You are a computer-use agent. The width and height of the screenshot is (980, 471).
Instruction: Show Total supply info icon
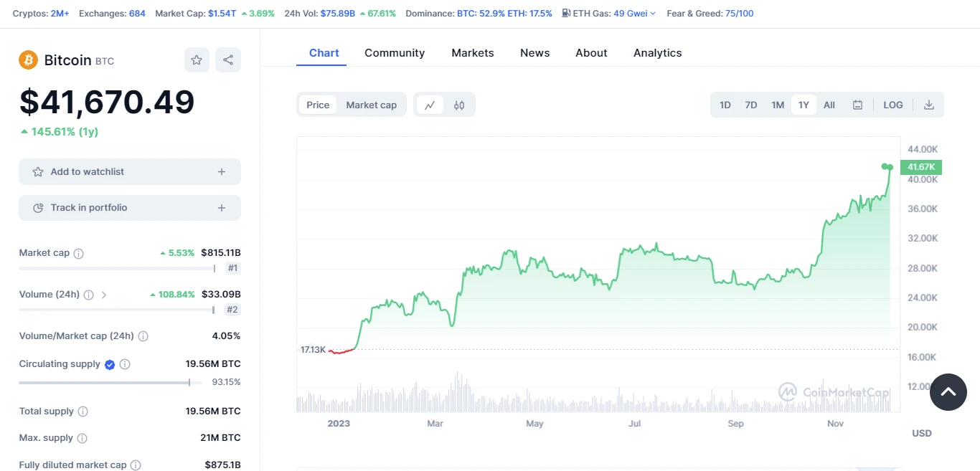(83, 411)
